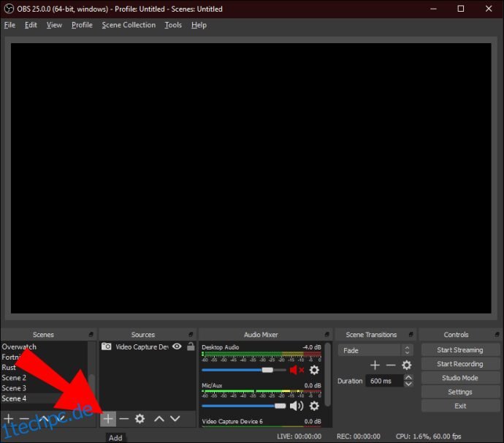Click Start Streaming button
This screenshot has height=443, width=504.
460,350
